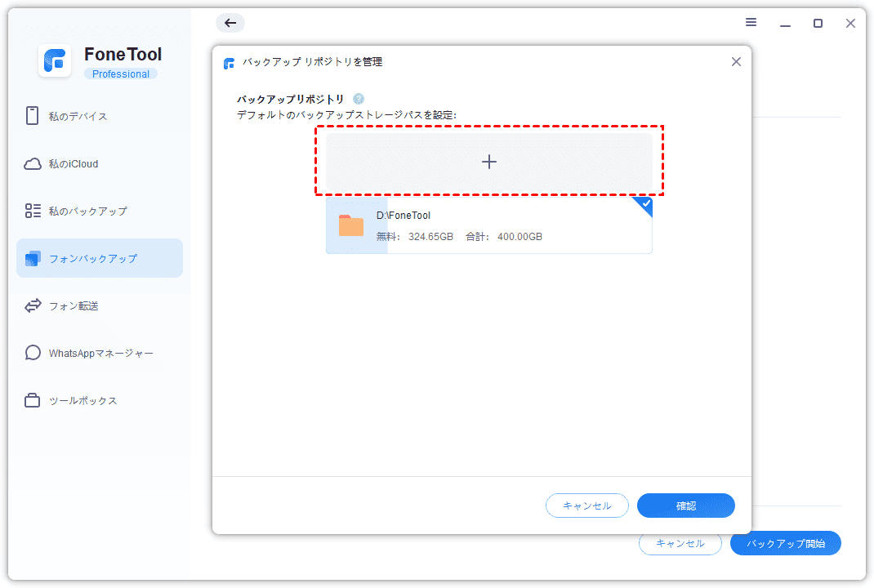Click the 私のデバイス phone icon
The height and width of the screenshot is (588, 874).
tap(33, 116)
